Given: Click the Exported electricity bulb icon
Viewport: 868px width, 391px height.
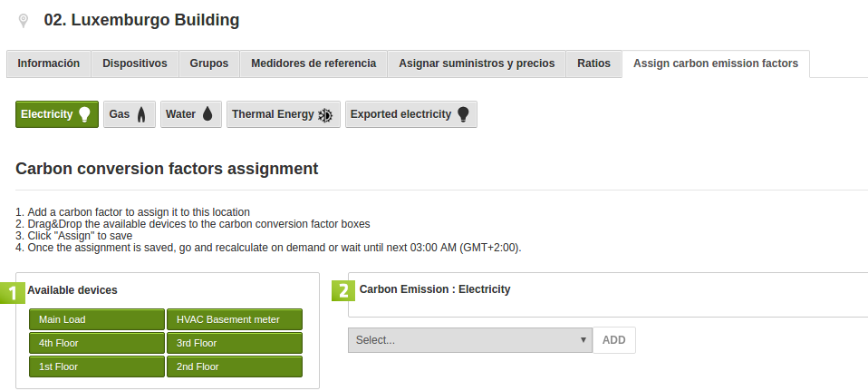Looking at the screenshot, I should [x=463, y=114].
